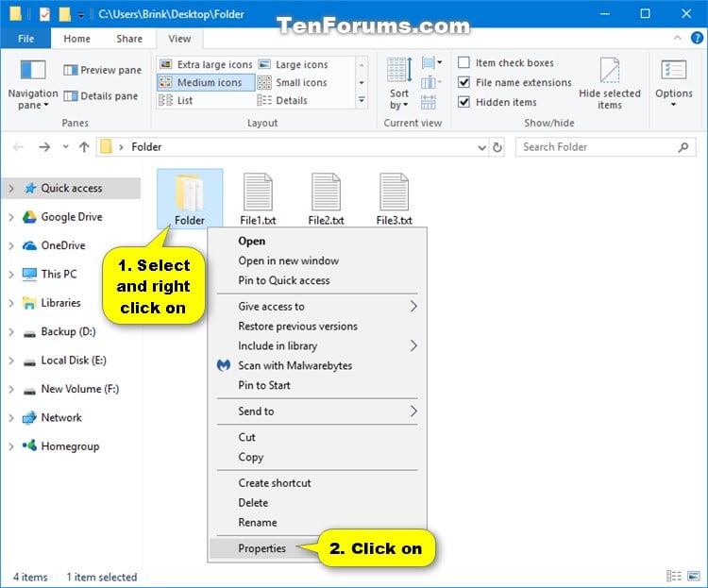The width and height of the screenshot is (708, 588).
Task: Open the Navigation pane dropdown button
Action: click(32, 84)
